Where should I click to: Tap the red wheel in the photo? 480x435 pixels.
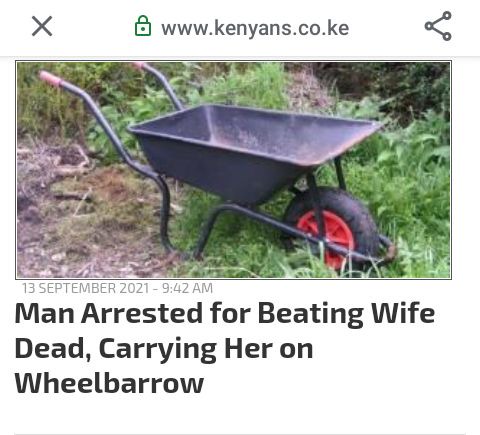(326, 236)
